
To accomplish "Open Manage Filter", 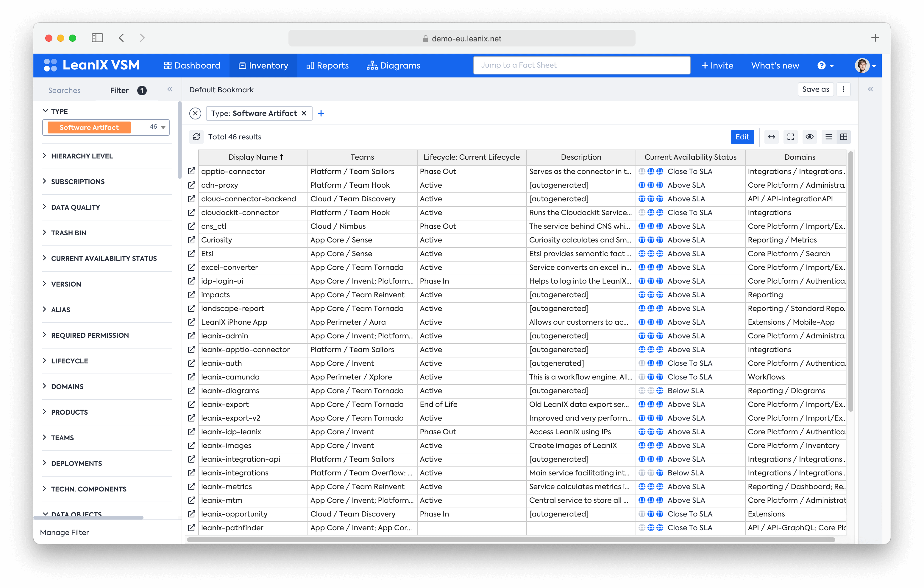I will tap(65, 532).
